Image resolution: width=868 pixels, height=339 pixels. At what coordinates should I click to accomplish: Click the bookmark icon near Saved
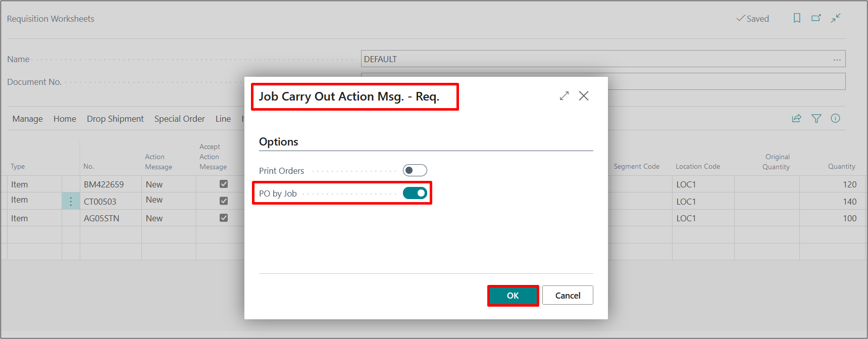click(x=797, y=18)
